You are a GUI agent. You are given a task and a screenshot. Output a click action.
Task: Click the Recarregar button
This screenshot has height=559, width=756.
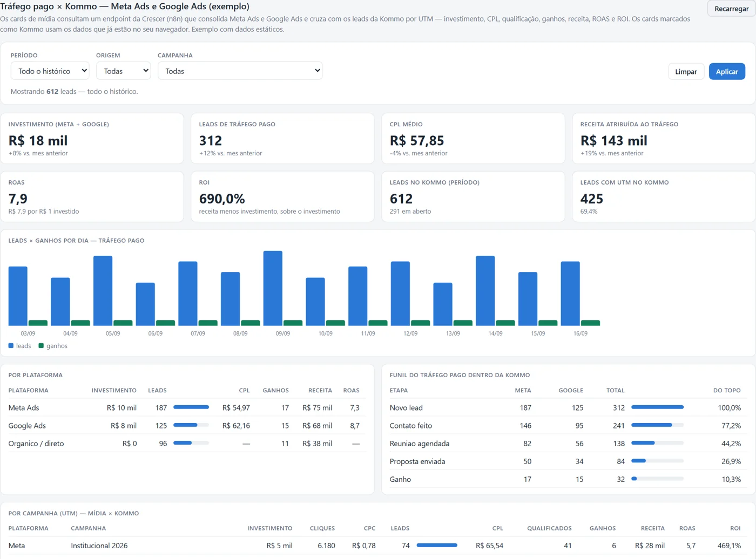pos(731,9)
